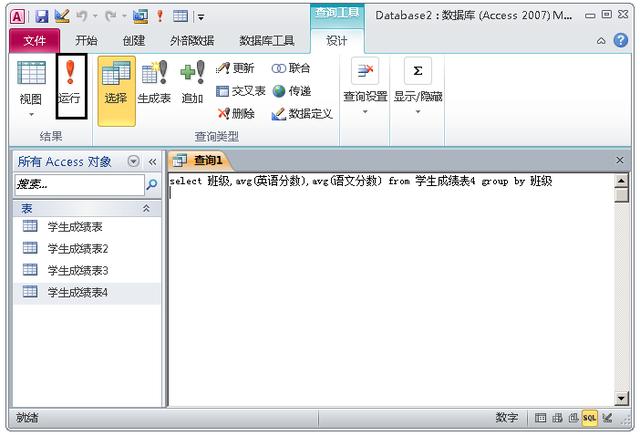This screenshot has width=640, height=436.
Task: Open the 创建 ribbon tab
Action: 134,41
